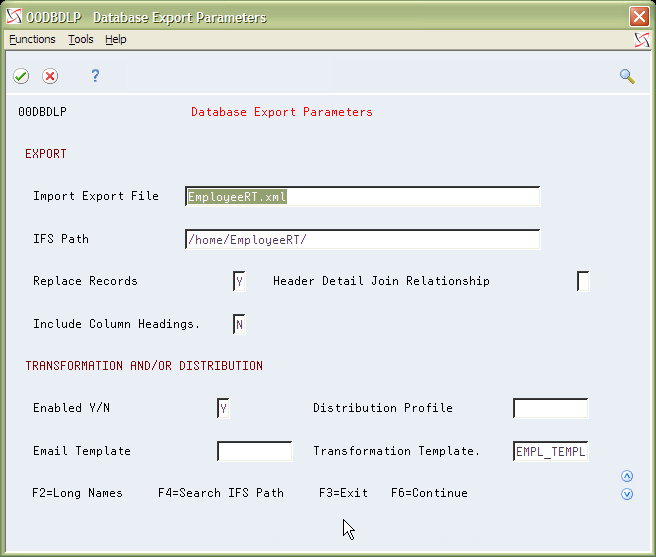
Task: Click F3=Exit function key
Action: point(343,493)
